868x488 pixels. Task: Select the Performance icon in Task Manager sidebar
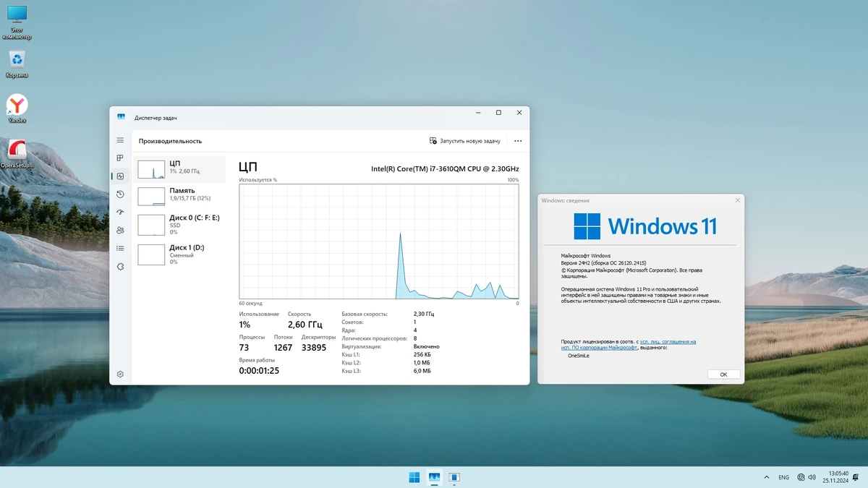tap(120, 176)
